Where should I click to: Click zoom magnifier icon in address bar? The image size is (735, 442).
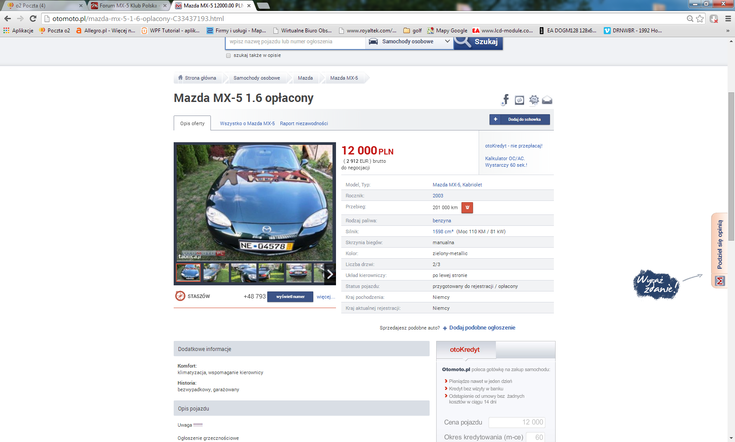coord(690,19)
